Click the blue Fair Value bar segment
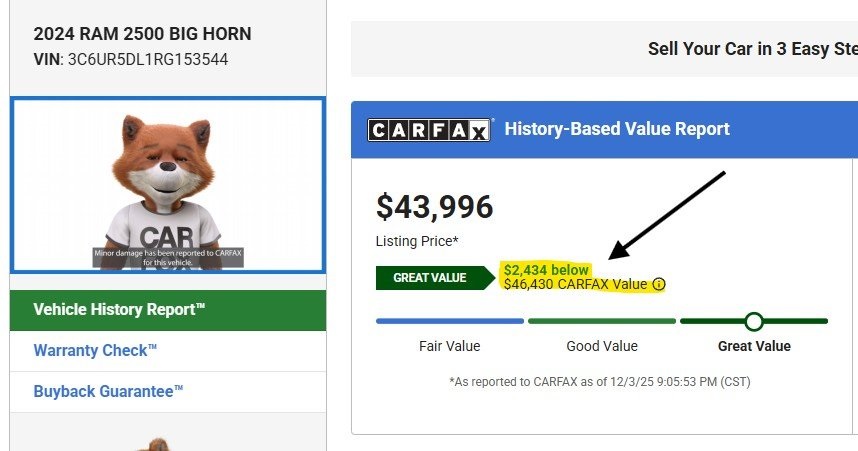 (x=449, y=321)
